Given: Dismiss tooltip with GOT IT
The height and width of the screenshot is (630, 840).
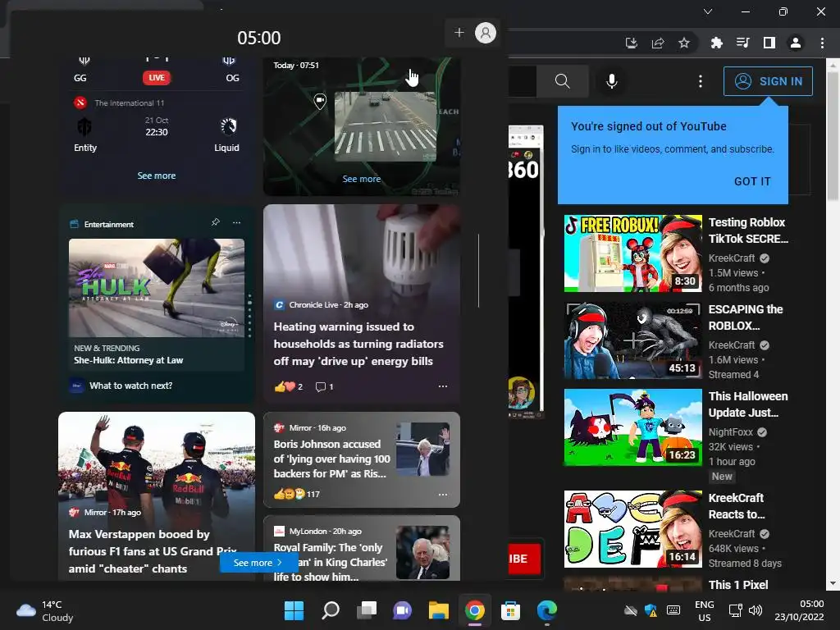Looking at the screenshot, I should click(752, 181).
